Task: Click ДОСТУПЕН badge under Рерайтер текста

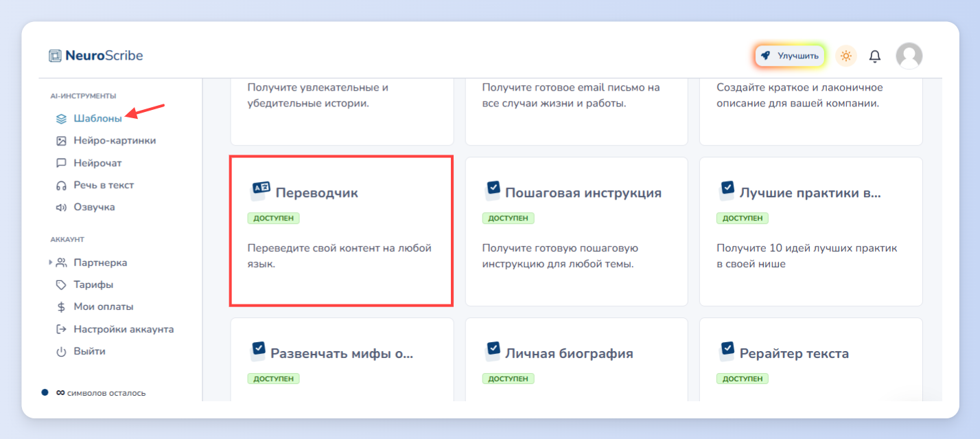Action: pyautogui.click(x=743, y=379)
